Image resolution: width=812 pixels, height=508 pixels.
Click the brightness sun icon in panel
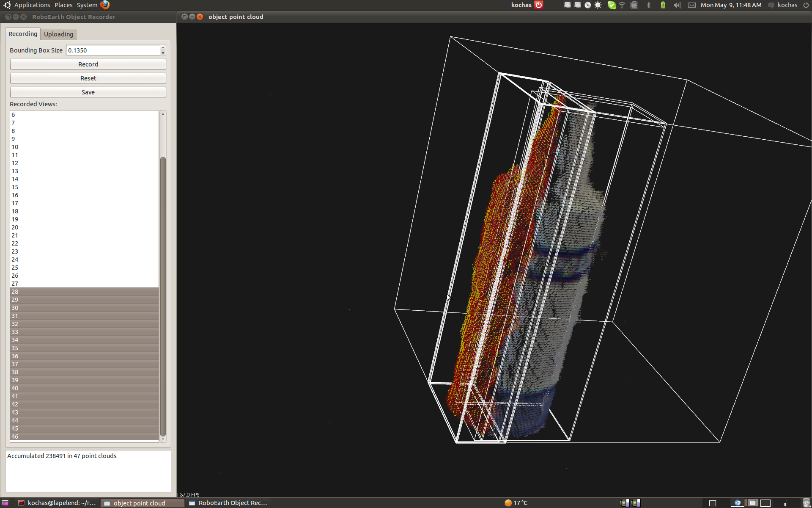598,5
